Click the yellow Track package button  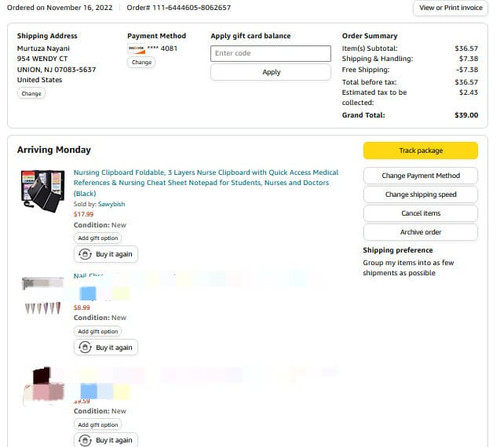420,151
